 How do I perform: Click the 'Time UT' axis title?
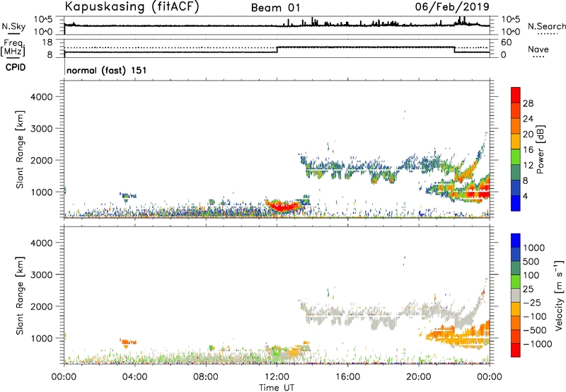tap(277, 388)
